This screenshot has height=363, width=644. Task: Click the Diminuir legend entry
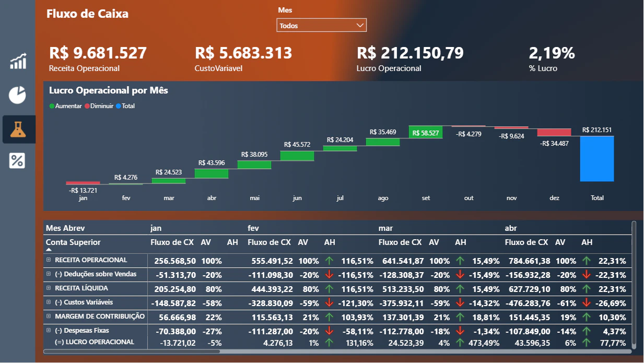[x=99, y=106]
